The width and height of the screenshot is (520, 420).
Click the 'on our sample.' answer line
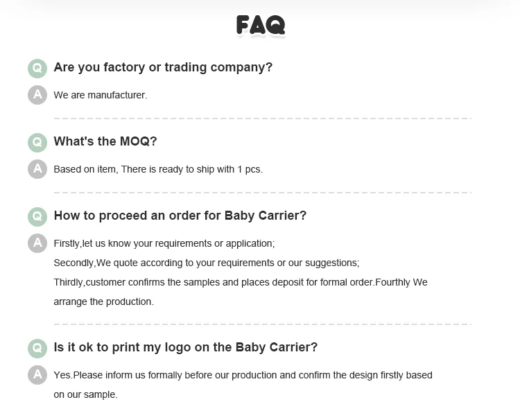(x=86, y=394)
